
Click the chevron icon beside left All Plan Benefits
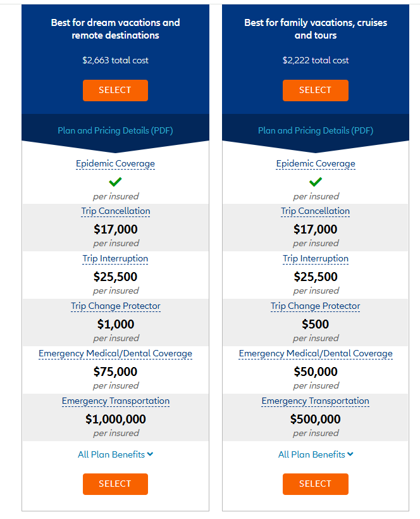click(150, 454)
